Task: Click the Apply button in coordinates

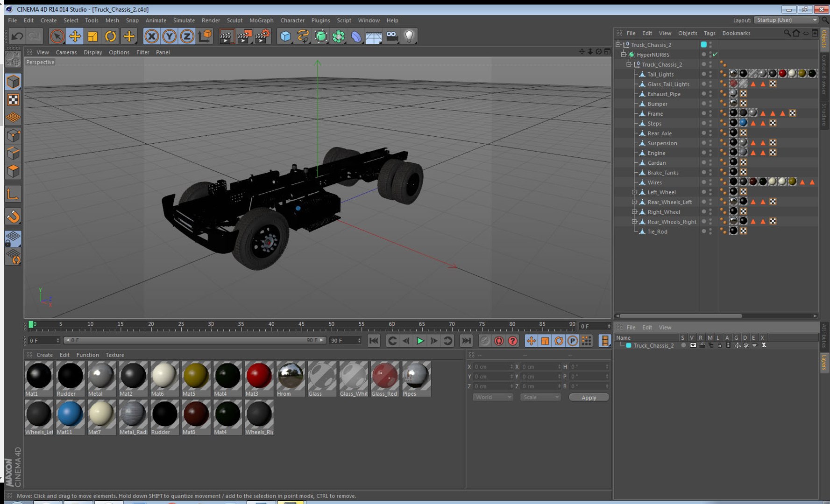Action: pyautogui.click(x=589, y=398)
